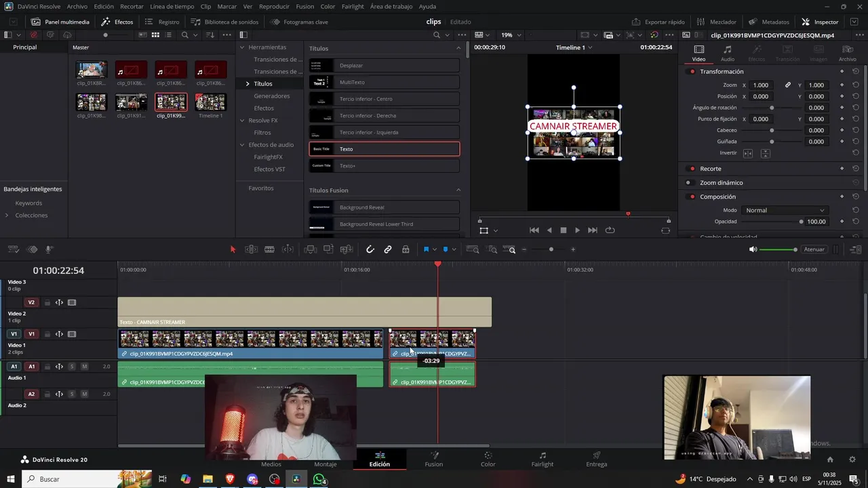
Task: Reset the Transformación section
Action: [x=856, y=72]
